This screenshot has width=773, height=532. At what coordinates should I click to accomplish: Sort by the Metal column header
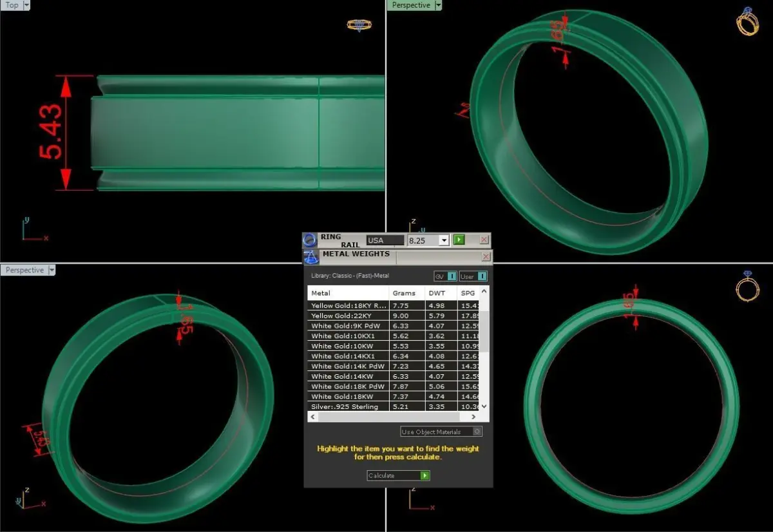pyautogui.click(x=348, y=293)
